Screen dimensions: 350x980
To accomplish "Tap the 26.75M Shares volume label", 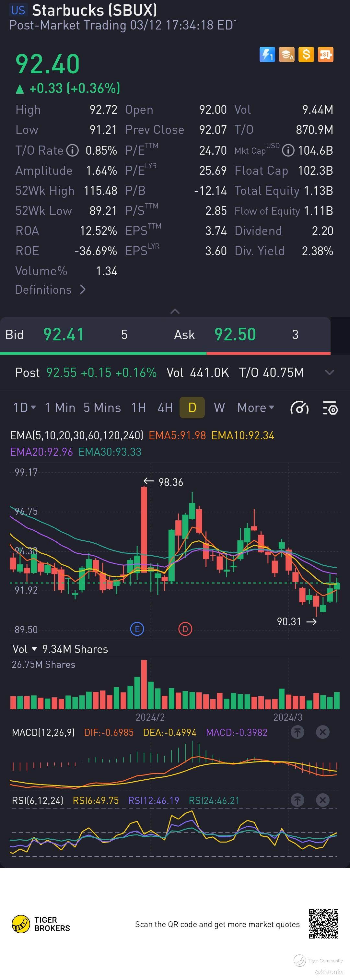I will pyautogui.click(x=43, y=665).
